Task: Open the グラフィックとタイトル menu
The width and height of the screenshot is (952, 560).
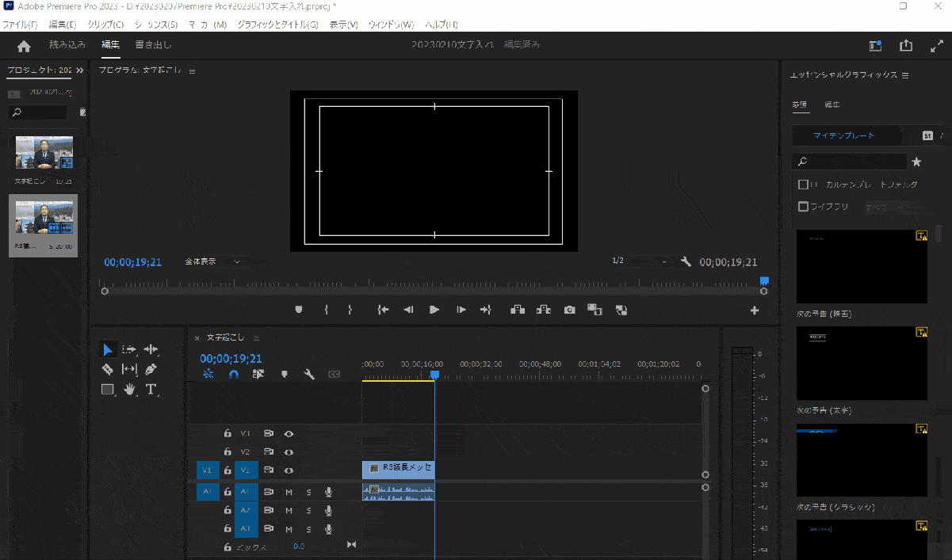Action: point(277,25)
